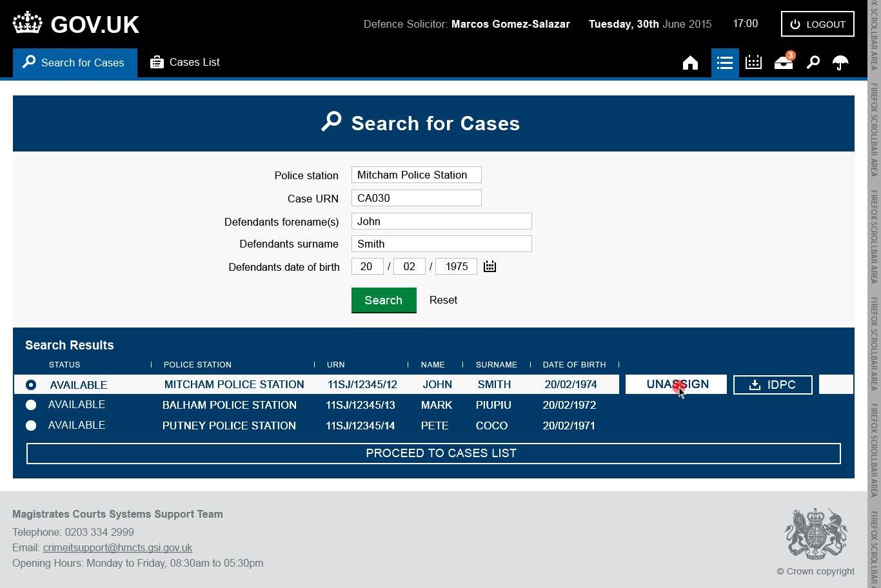Click the umbrella icon in the navigation bar
Screen dimensions: 881x588
coord(840,63)
